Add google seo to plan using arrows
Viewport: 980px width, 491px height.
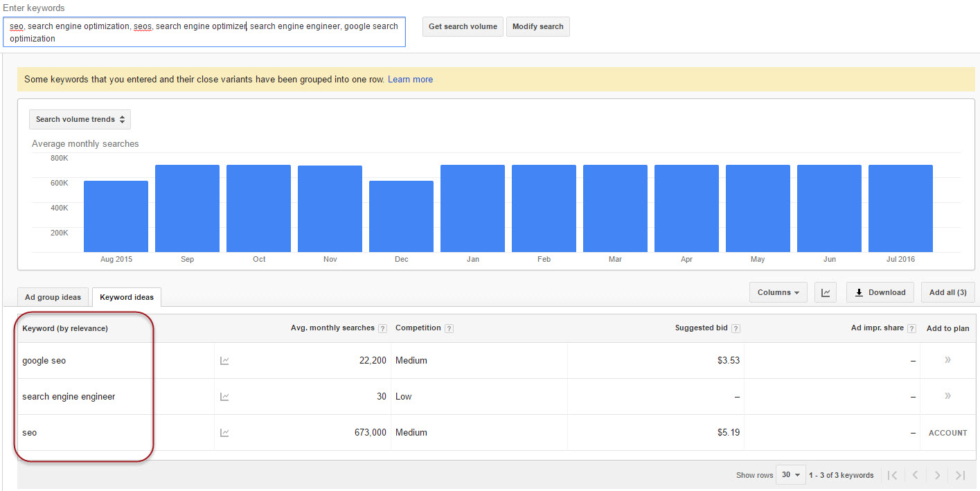point(947,360)
